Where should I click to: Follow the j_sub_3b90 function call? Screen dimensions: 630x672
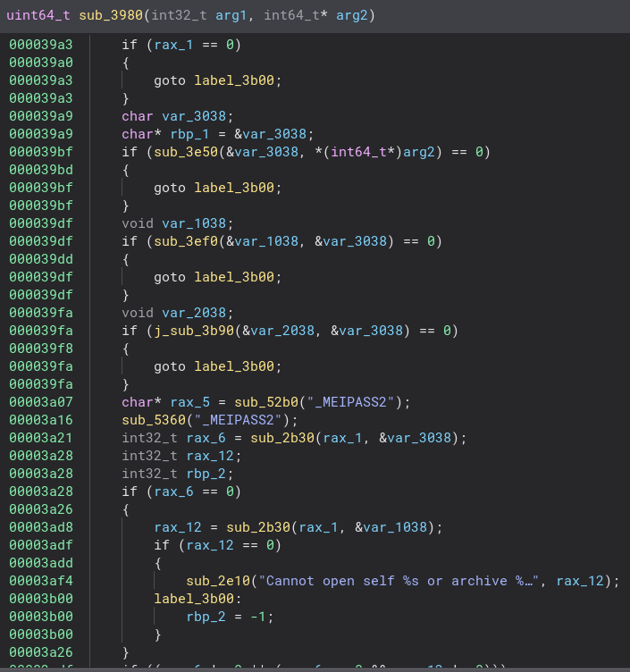click(186, 331)
